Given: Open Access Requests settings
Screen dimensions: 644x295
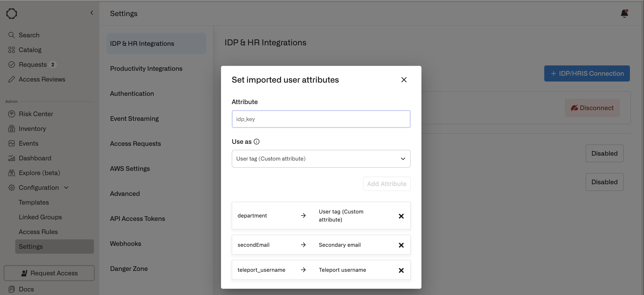Looking at the screenshot, I should 135,144.
